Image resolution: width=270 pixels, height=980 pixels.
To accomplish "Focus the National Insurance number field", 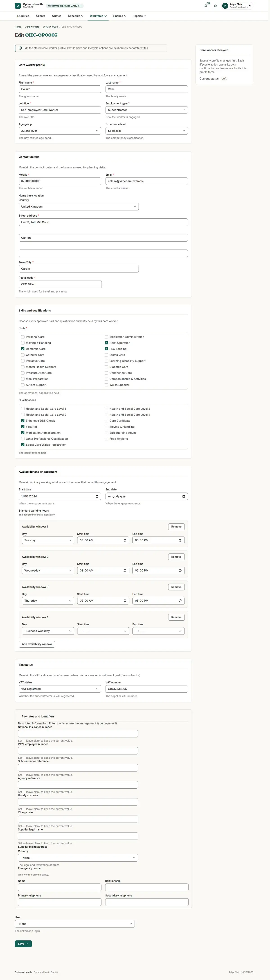I will [x=78, y=734].
